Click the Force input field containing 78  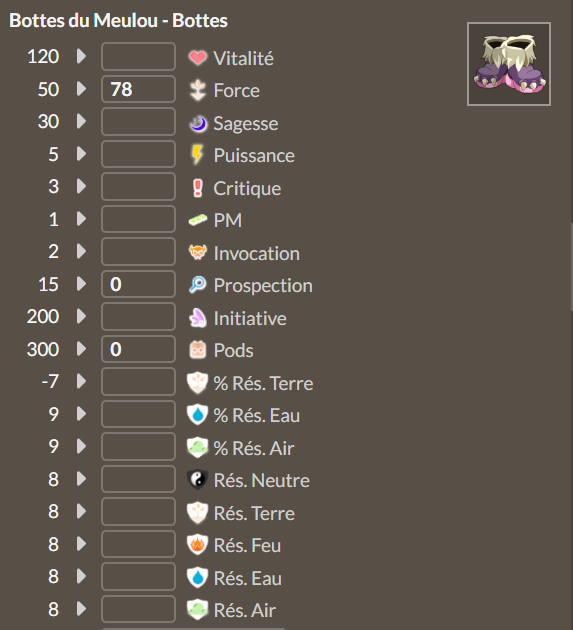tap(138, 89)
